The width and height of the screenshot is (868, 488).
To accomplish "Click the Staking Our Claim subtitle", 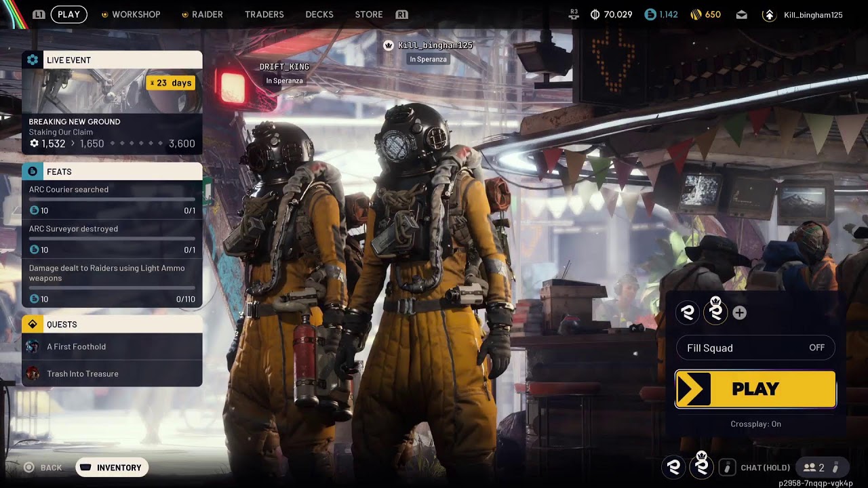I will [x=61, y=132].
